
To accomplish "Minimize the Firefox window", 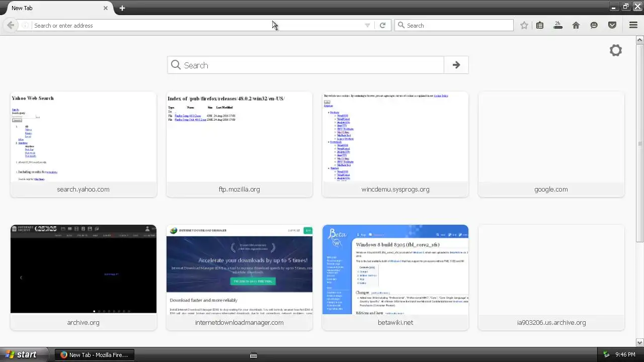I will coord(614,7).
